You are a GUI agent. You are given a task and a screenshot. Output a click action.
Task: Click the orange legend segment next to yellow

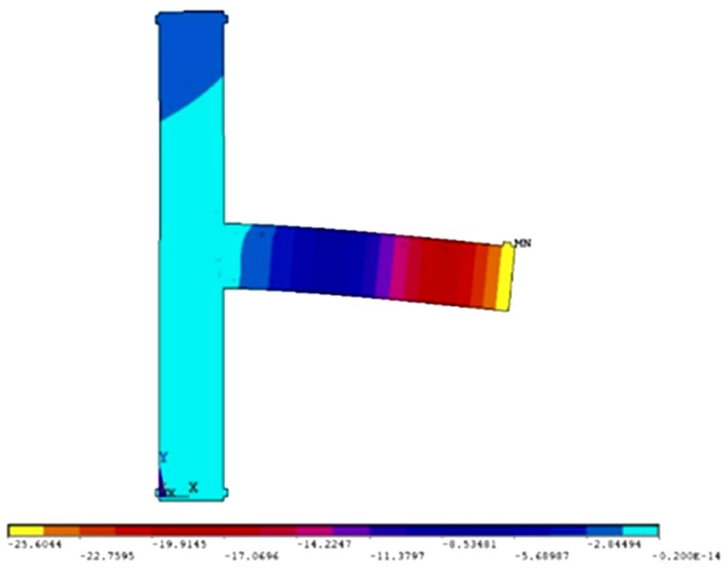click(x=62, y=531)
